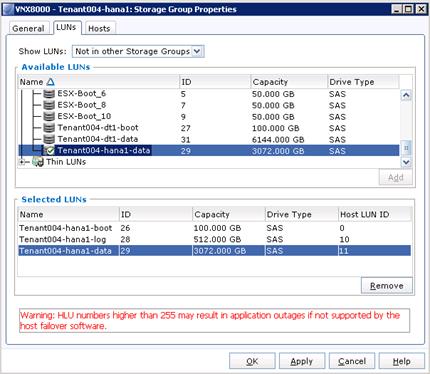The image size is (430, 374).
Task: Select Tenant004-hana1-data in Selected LUNs
Action: pyautogui.click(x=214, y=251)
